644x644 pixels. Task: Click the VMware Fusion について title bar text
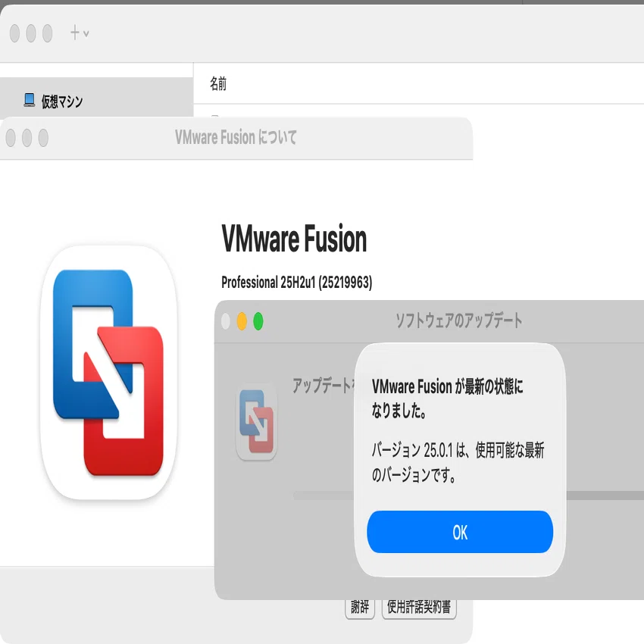[236, 137]
